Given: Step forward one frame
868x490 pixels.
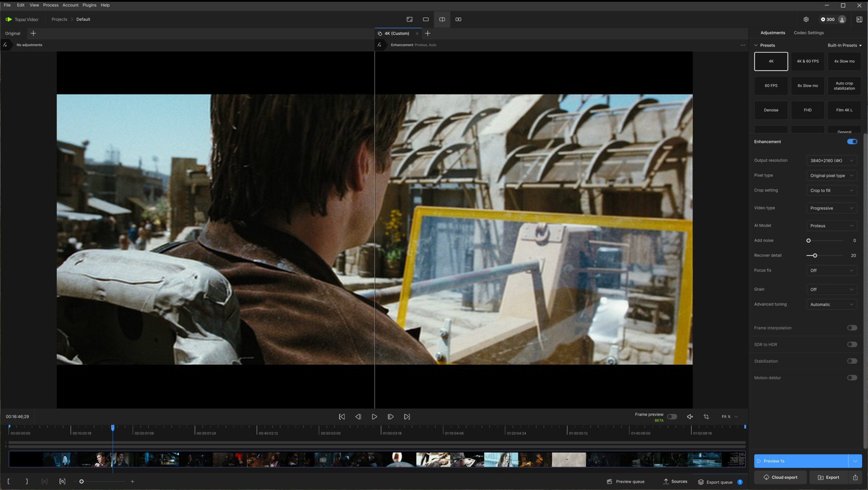Looking at the screenshot, I should point(391,417).
